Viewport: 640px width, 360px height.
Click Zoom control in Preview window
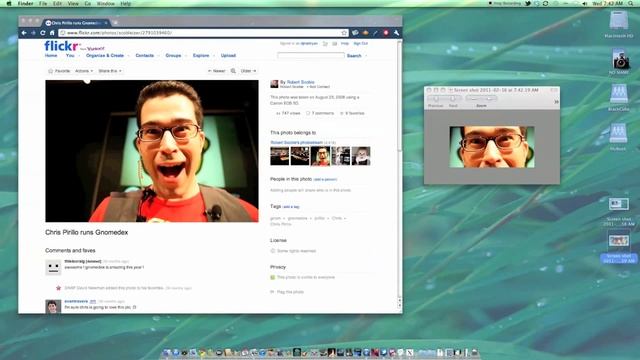482,99
